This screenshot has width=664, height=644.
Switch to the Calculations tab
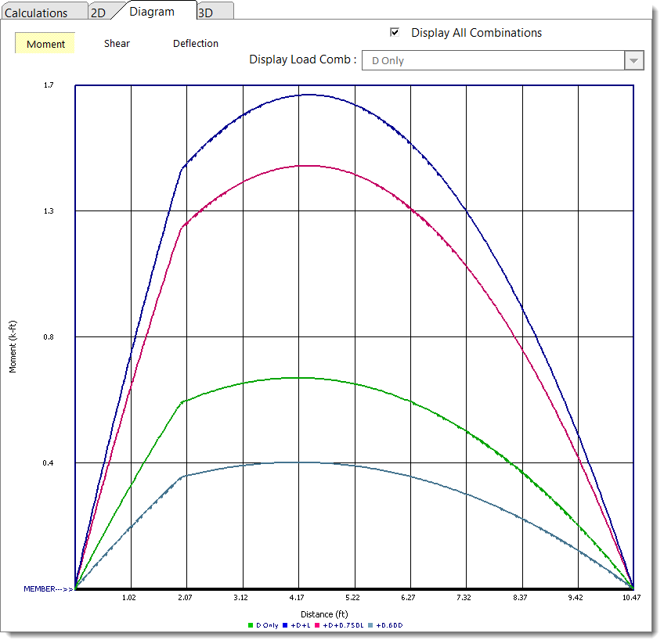pos(36,13)
